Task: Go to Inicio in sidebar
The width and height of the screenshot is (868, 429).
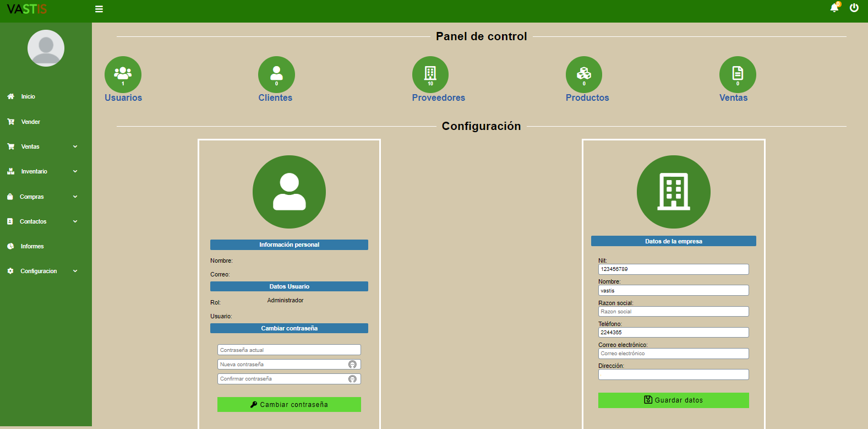Action: tap(28, 96)
